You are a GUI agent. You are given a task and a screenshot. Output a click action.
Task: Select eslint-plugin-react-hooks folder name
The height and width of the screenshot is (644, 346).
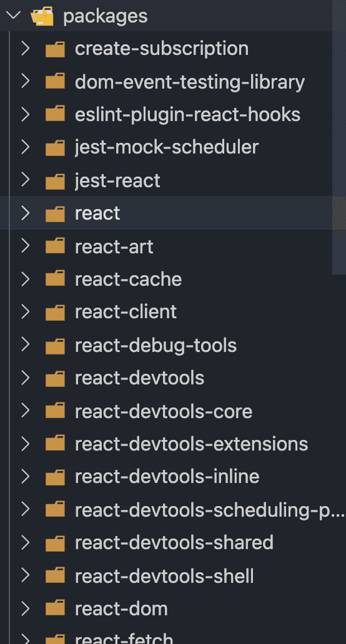(x=188, y=115)
